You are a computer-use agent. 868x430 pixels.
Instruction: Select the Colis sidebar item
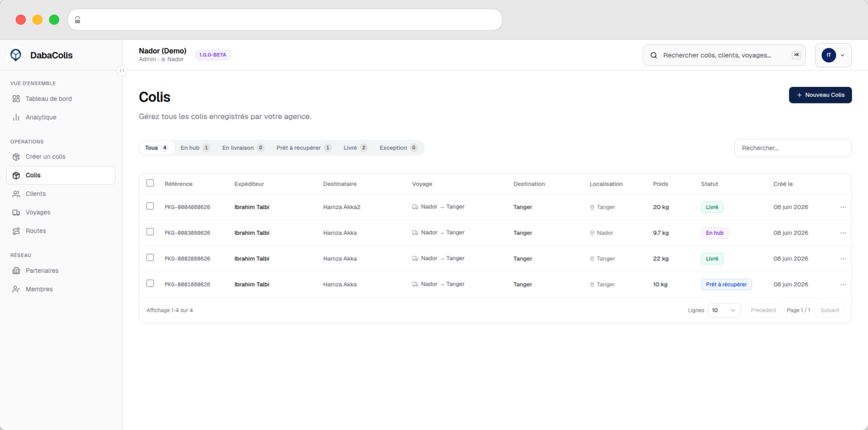(x=61, y=175)
